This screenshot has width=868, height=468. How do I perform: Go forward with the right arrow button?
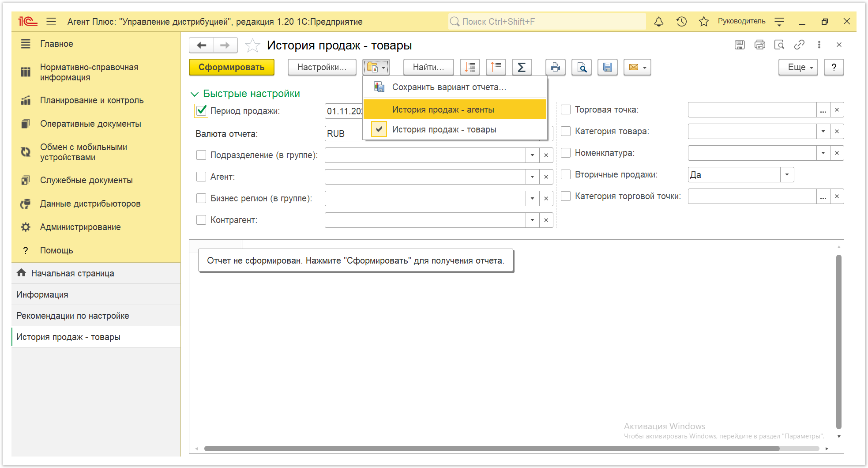[225, 45]
